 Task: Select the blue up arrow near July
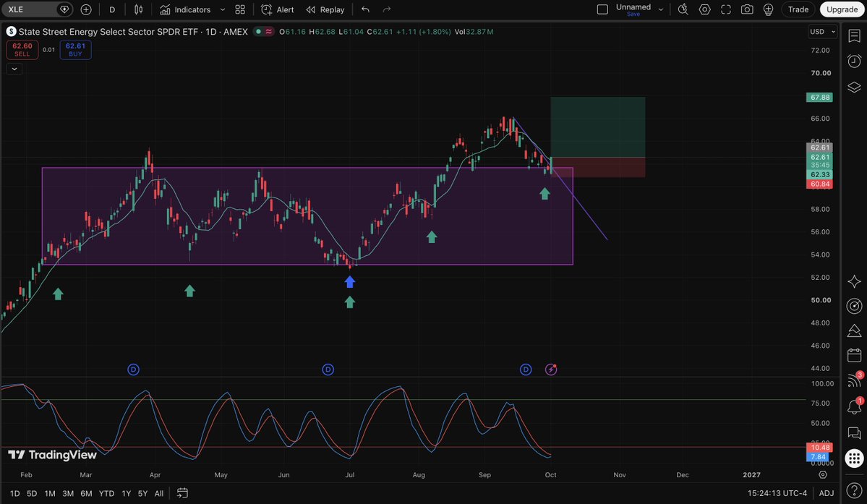coord(349,282)
